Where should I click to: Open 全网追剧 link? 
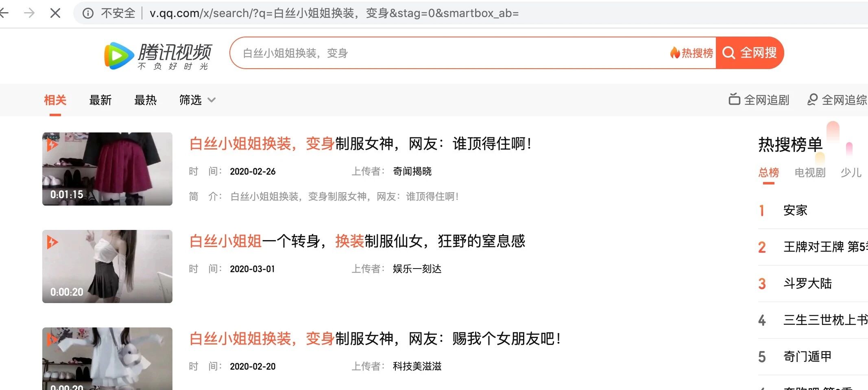point(759,100)
